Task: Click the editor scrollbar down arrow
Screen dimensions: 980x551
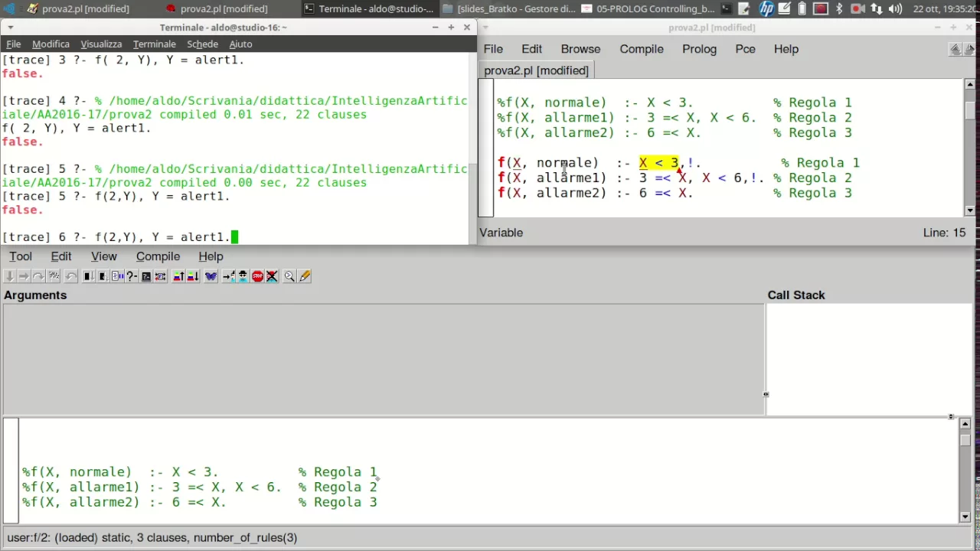Action: click(x=970, y=210)
